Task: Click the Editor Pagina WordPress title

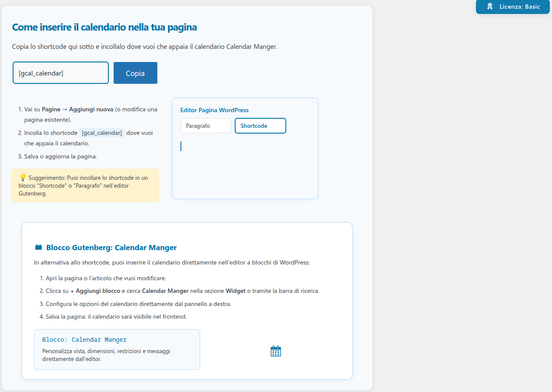Action: 214,110
